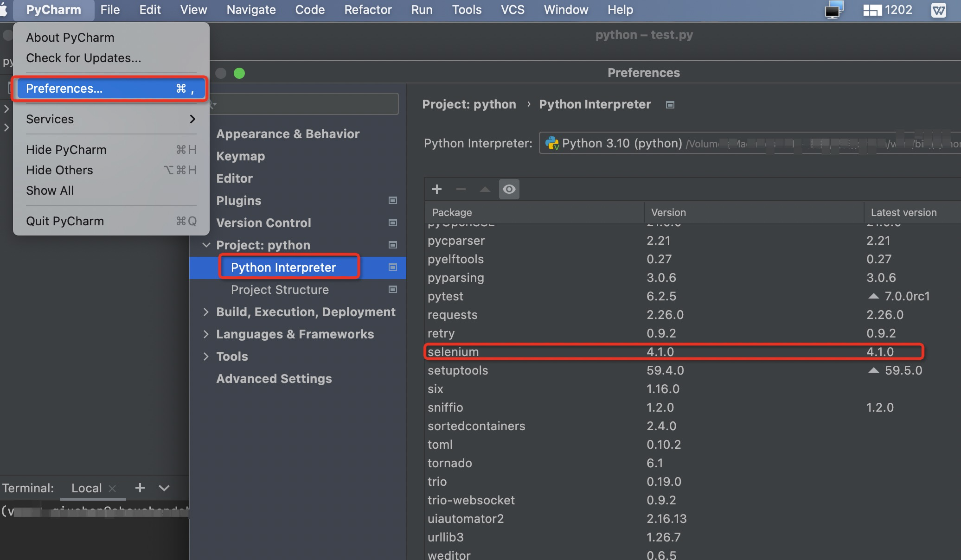The width and height of the screenshot is (961, 560).
Task: Add new terminal tab with plus icon
Action: [x=140, y=488]
